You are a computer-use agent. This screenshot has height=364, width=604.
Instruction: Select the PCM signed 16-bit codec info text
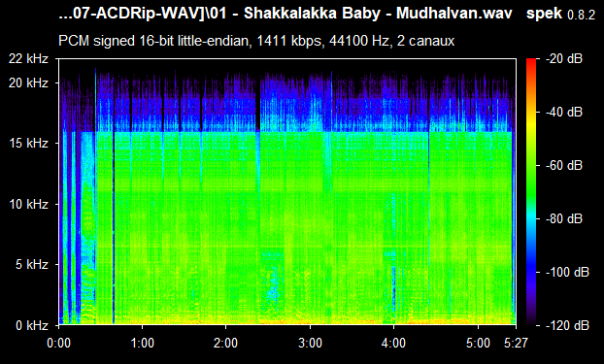tap(256, 41)
